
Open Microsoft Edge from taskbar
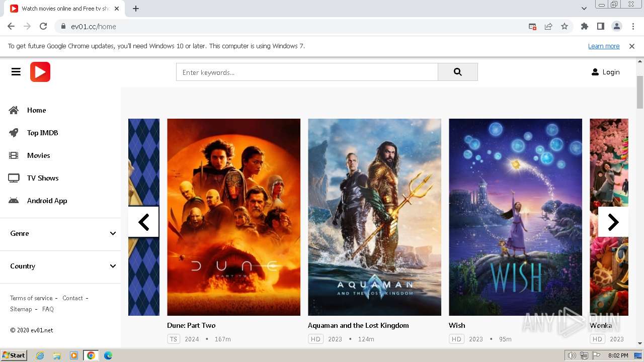(x=108, y=355)
